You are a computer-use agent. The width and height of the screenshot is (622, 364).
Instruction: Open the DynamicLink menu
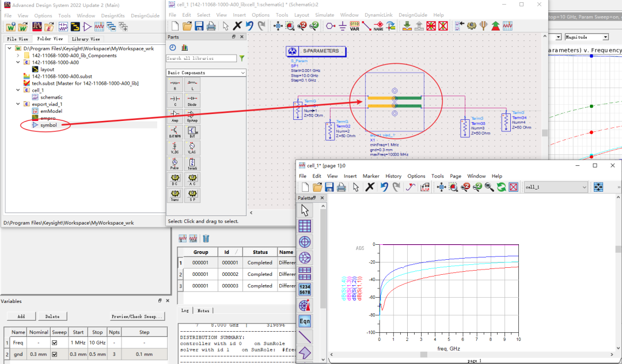point(378,15)
